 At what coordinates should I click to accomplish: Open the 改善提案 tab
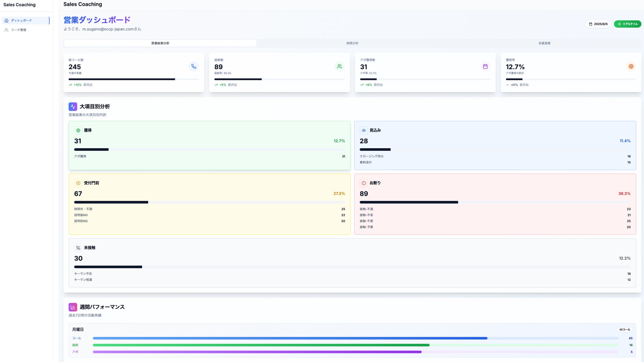pos(544,43)
